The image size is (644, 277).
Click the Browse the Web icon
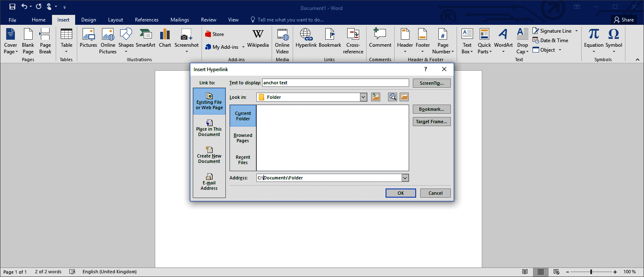(392, 96)
